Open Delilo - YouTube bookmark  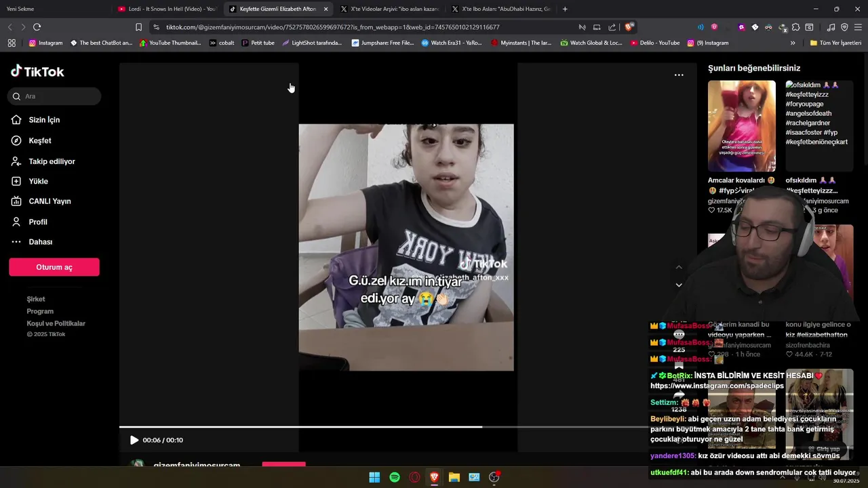[x=655, y=43]
